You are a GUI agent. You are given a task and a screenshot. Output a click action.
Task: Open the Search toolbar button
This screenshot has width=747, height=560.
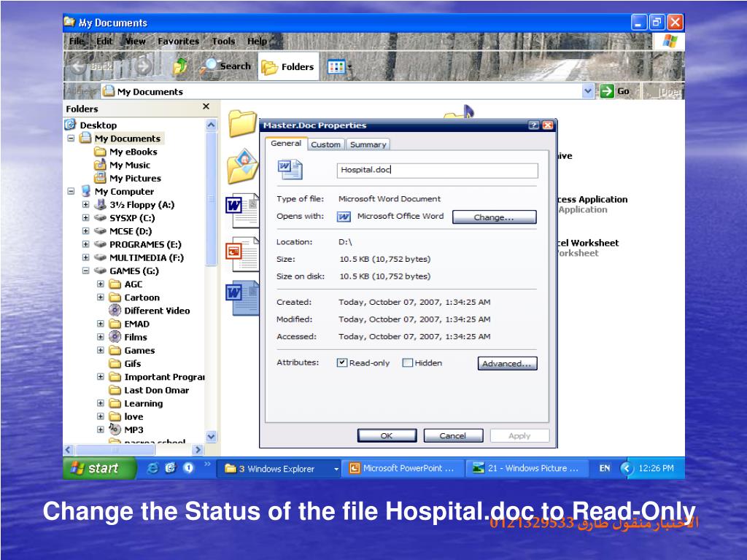[x=226, y=66]
